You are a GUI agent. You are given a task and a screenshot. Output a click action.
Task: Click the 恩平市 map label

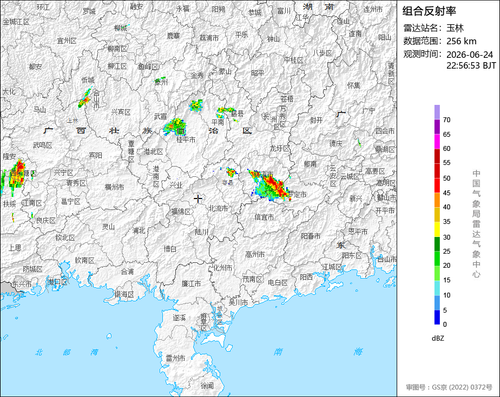[x=358, y=231]
